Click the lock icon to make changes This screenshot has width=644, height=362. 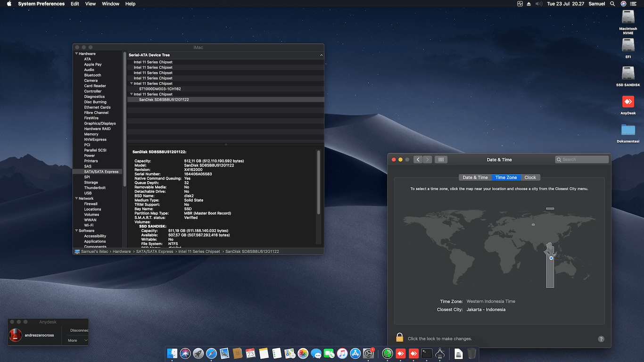tap(399, 337)
